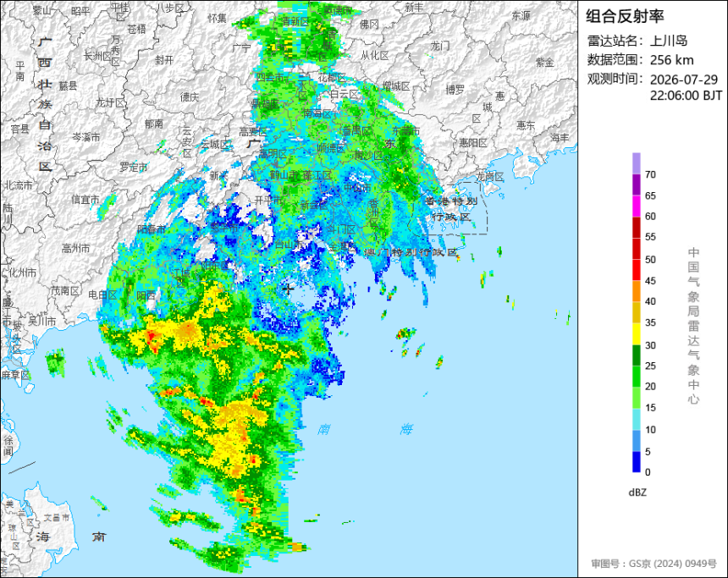Click the 南海 sea label
Screen dimensions: 728x578
[365, 429]
